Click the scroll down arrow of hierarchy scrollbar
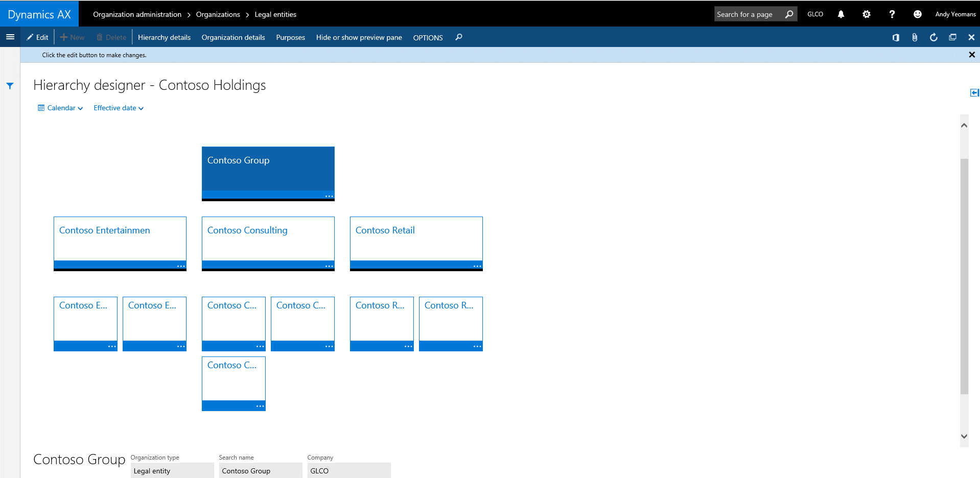980x478 pixels. click(x=964, y=436)
